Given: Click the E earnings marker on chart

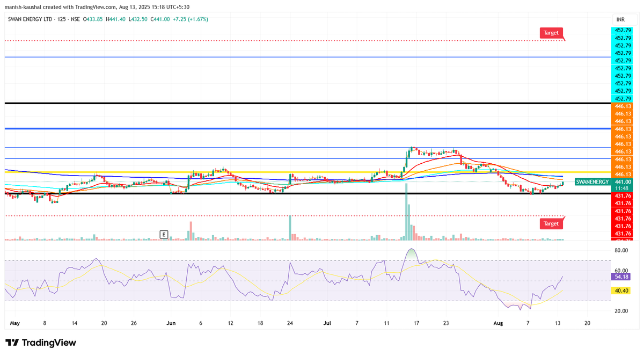Looking at the screenshot, I should tap(164, 234).
